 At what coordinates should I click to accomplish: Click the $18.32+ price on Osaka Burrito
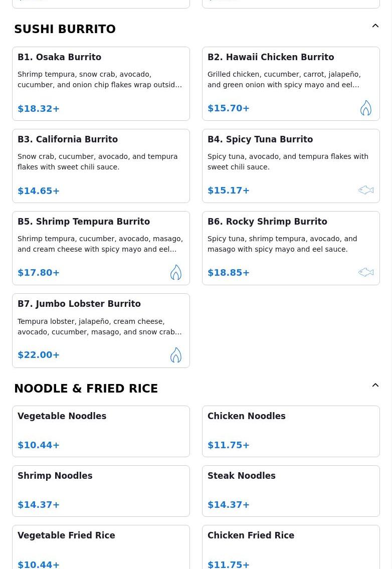[39, 108]
